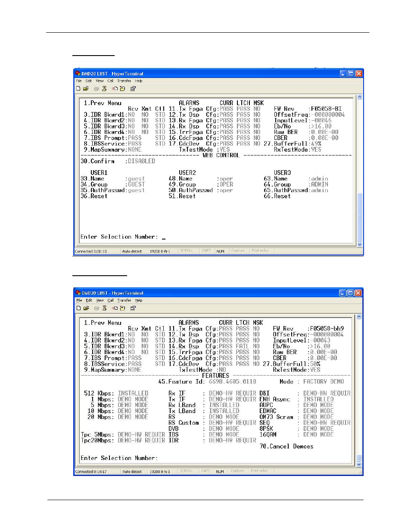Click SCROLL indicator in FEATURES status bar
The image size is (411, 532).
(186, 471)
